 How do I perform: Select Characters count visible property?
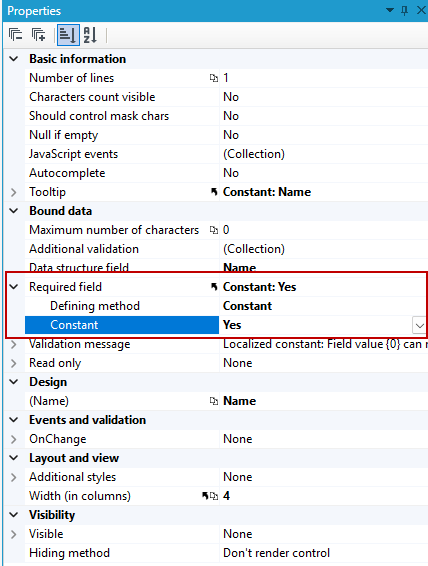92,97
